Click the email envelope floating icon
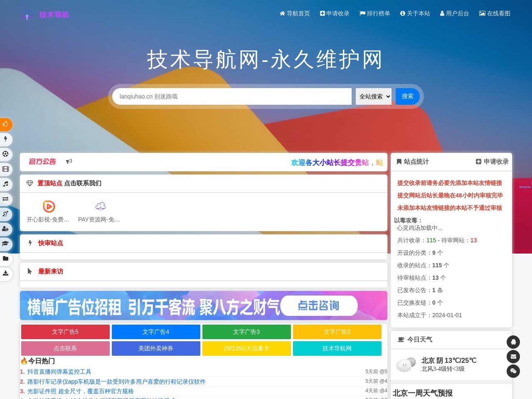Viewport: 532px width, 399px height. (x=513, y=357)
